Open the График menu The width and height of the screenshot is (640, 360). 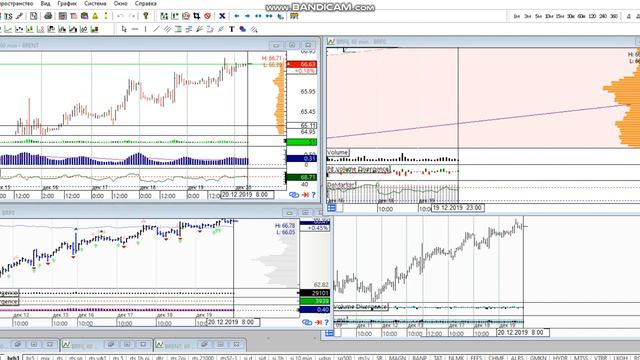[67, 3]
